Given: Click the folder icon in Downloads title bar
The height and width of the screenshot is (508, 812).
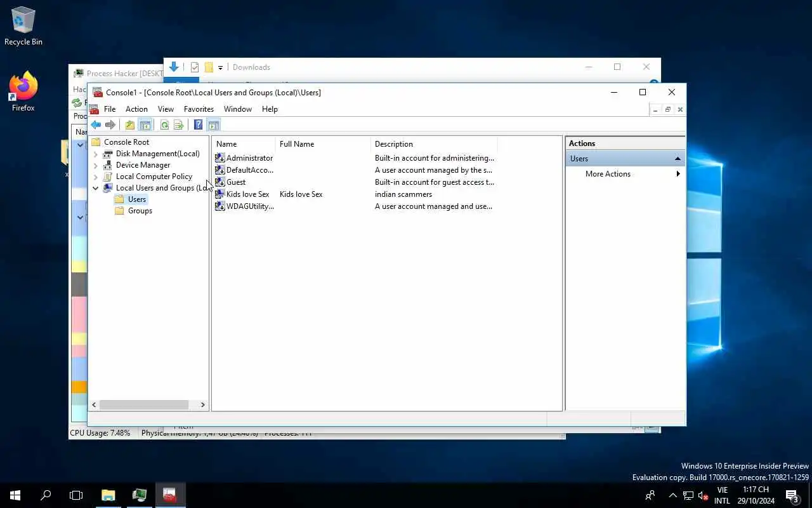Looking at the screenshot, I should (208, 67).
